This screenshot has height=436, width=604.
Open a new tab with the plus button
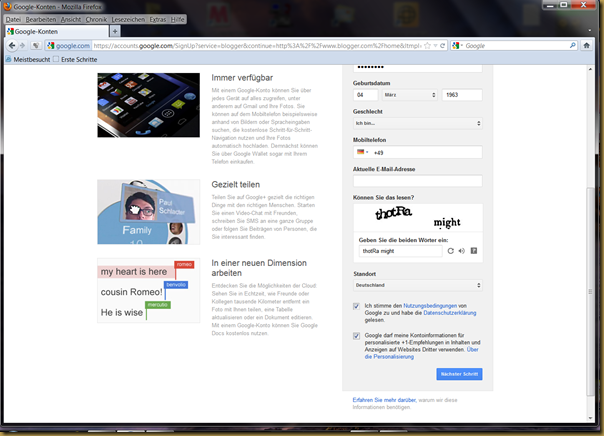point(115,31)
